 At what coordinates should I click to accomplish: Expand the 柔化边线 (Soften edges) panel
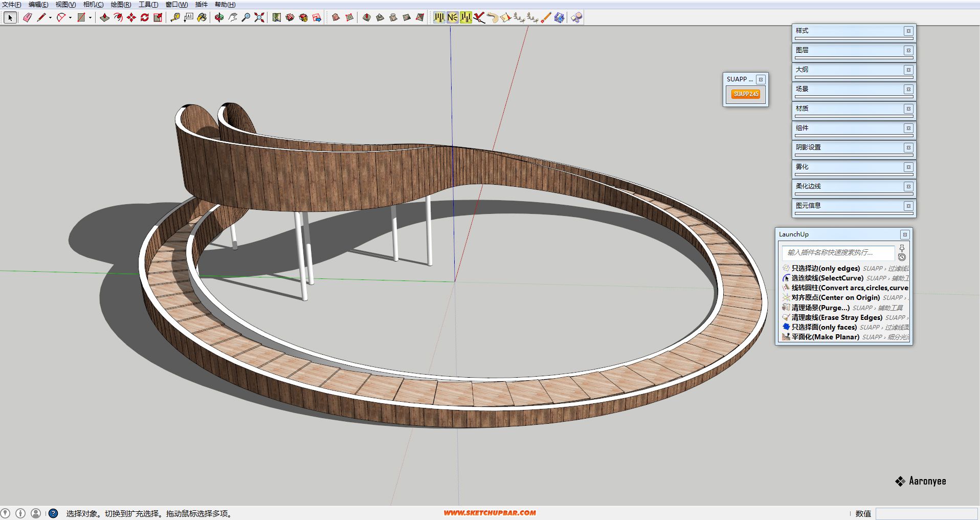coord(853,186)
